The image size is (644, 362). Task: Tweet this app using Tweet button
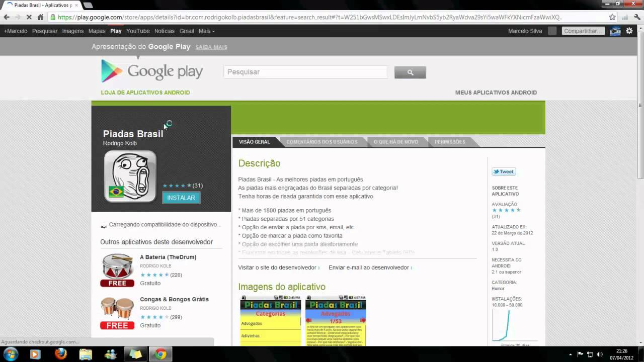pyautogui.click(x=504, y=171)
